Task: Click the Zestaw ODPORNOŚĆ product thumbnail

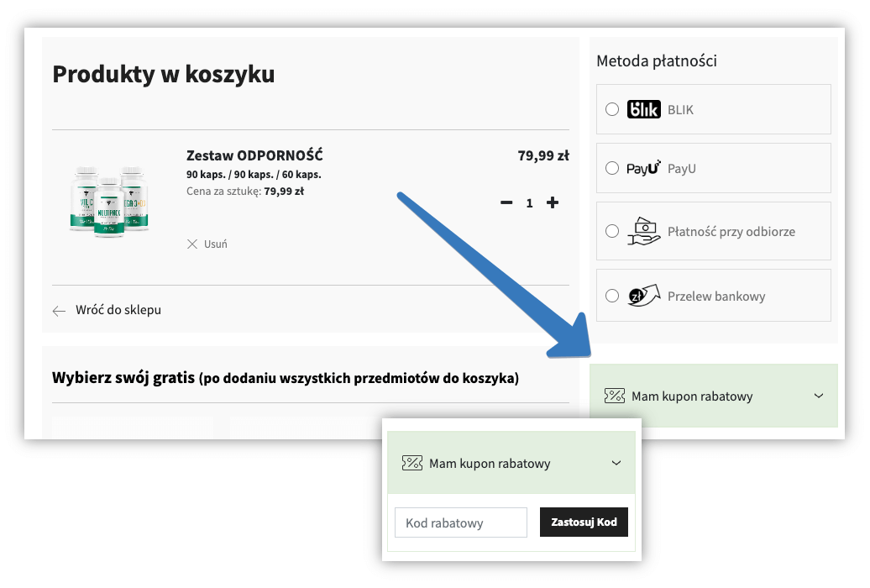Action: (109, 200)
